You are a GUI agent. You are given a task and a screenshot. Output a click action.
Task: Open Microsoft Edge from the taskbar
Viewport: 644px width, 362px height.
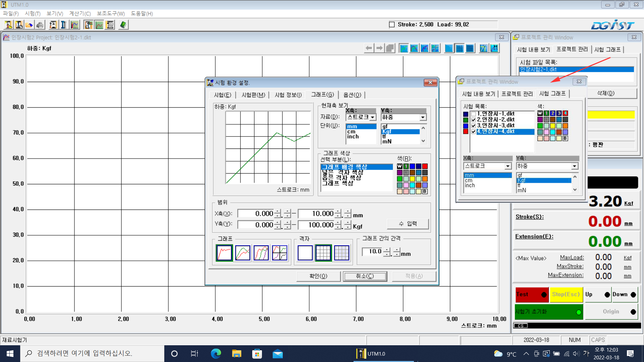[216, 353]
